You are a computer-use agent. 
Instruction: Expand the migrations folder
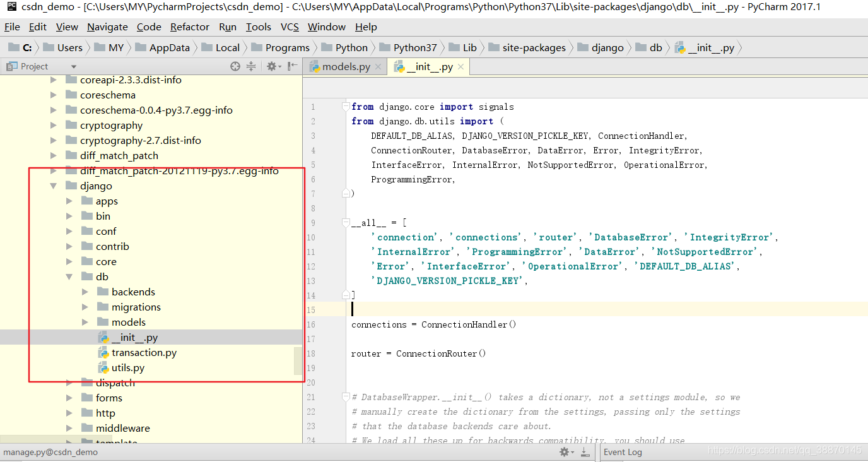tap(85, 307)
